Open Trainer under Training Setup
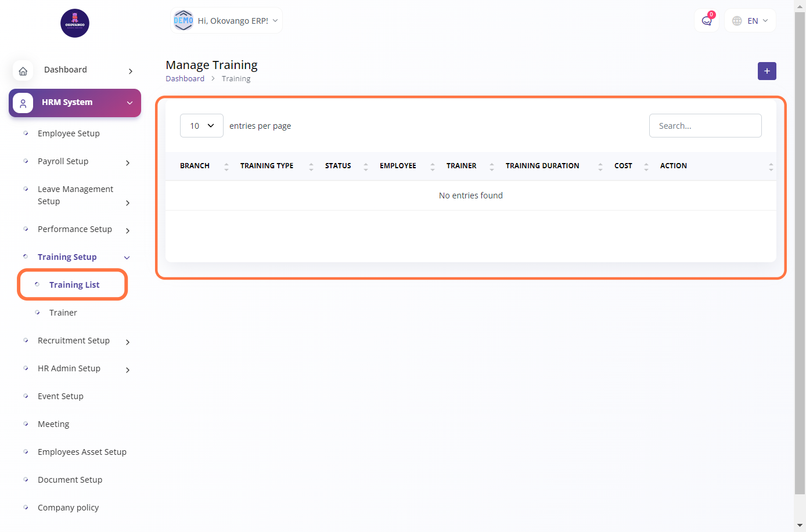The image size is (806, 532). (63, 313)
